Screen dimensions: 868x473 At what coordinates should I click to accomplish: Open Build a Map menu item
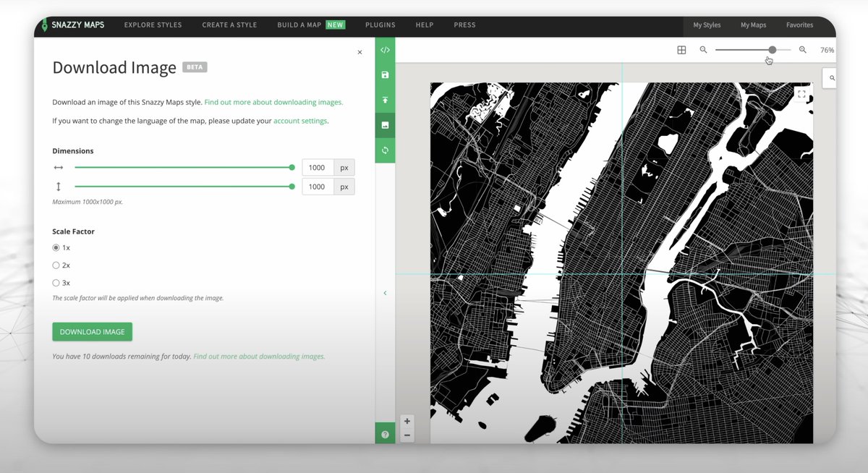[299, 25]
